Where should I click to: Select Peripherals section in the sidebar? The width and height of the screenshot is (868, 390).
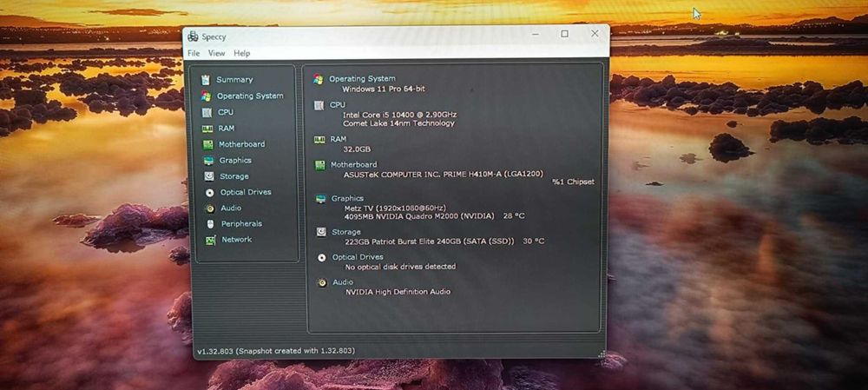pyautogui.click(x=241, y=224)
